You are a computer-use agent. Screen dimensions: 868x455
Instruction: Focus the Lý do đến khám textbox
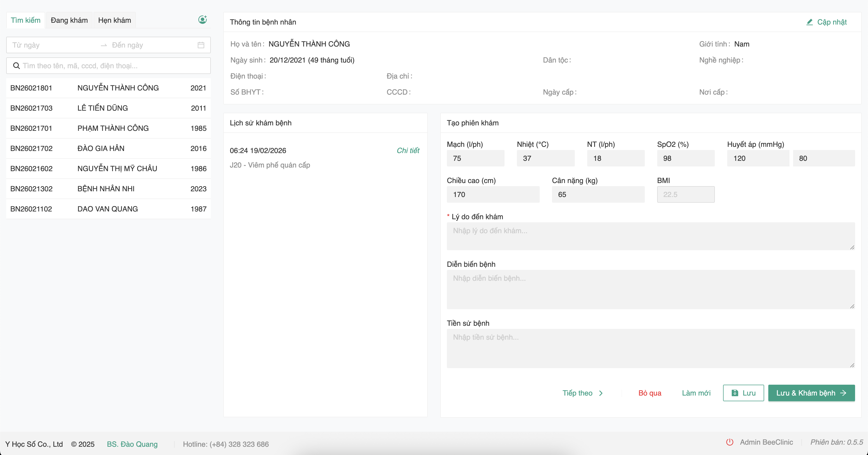[650, 236]
